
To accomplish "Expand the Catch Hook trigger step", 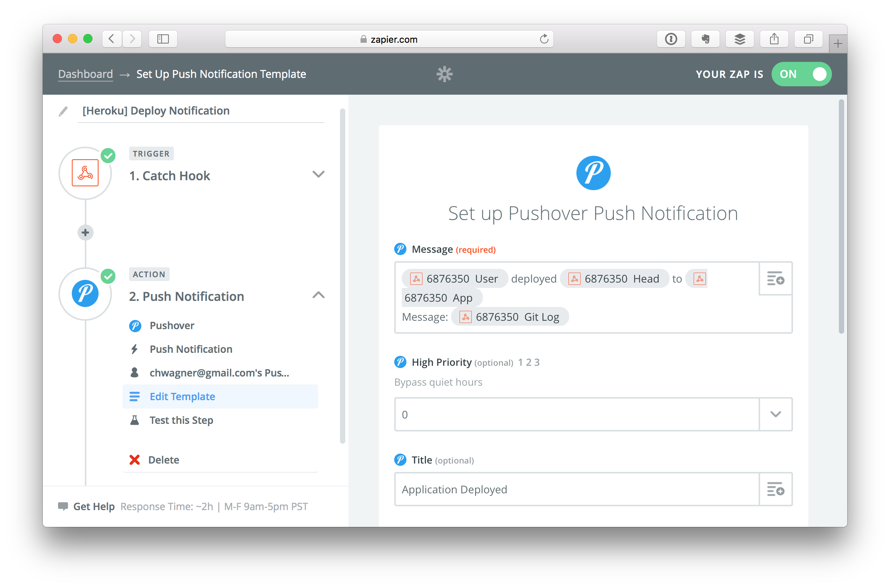I will (x=318, y=174).
